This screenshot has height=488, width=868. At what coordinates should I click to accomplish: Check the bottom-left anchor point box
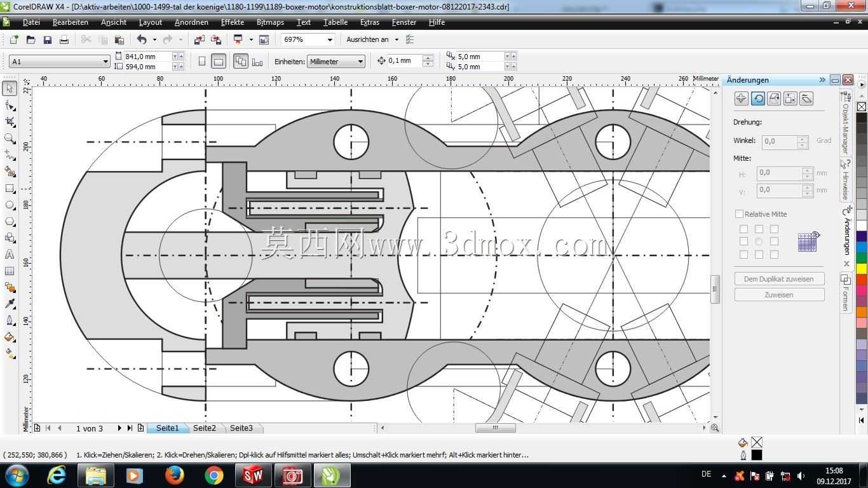pyautogui.click(x=743, y=254)
